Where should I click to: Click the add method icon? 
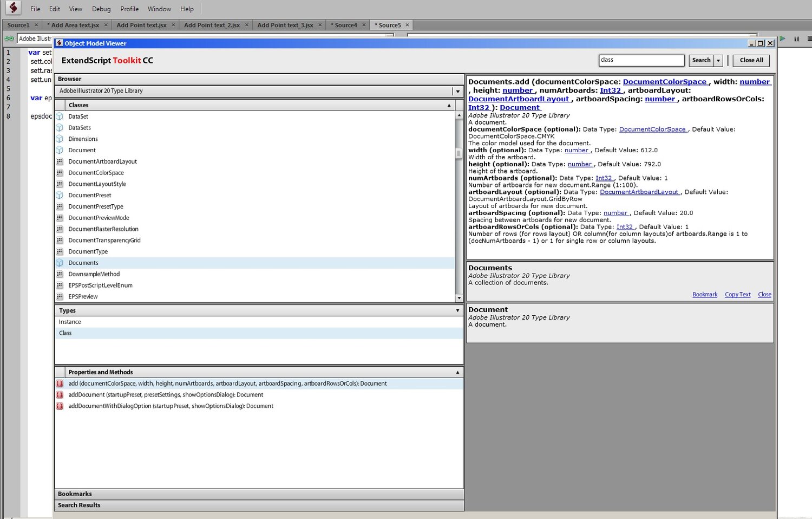(x=60, y=384)
